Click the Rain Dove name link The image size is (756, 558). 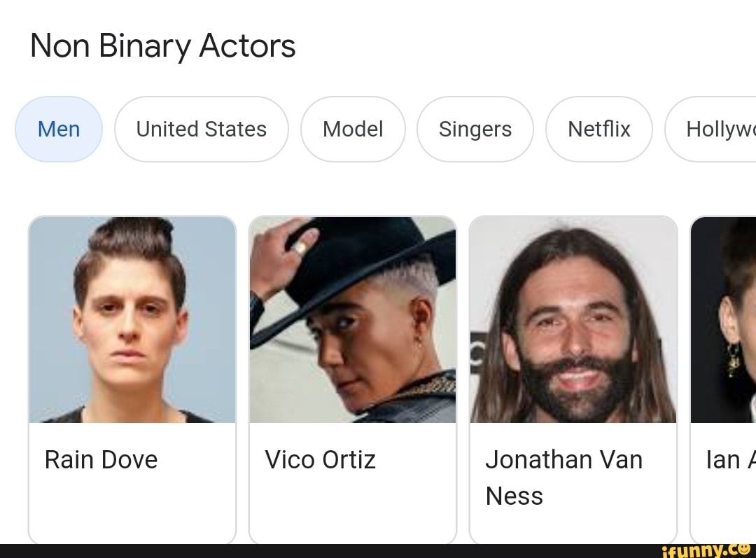(x=100, y=460)
